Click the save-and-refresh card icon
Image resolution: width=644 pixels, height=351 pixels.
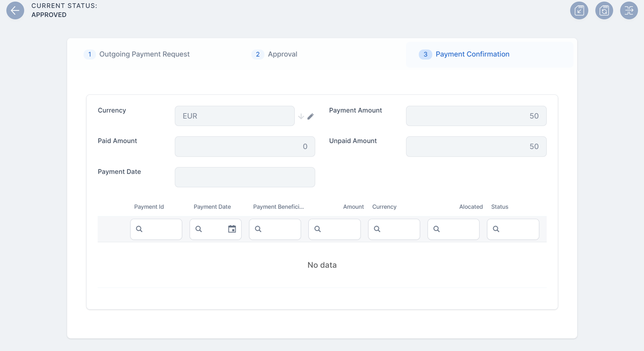604,10
